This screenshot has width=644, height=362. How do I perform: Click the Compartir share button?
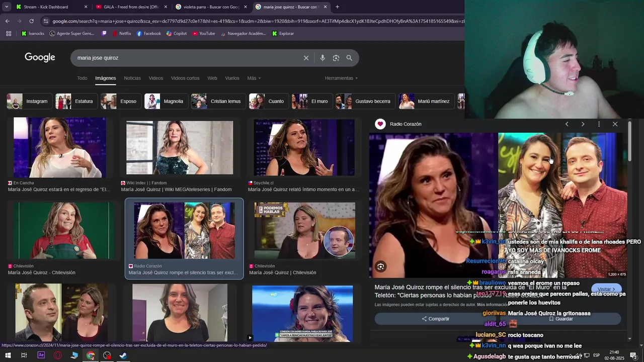tap(436, 319)
